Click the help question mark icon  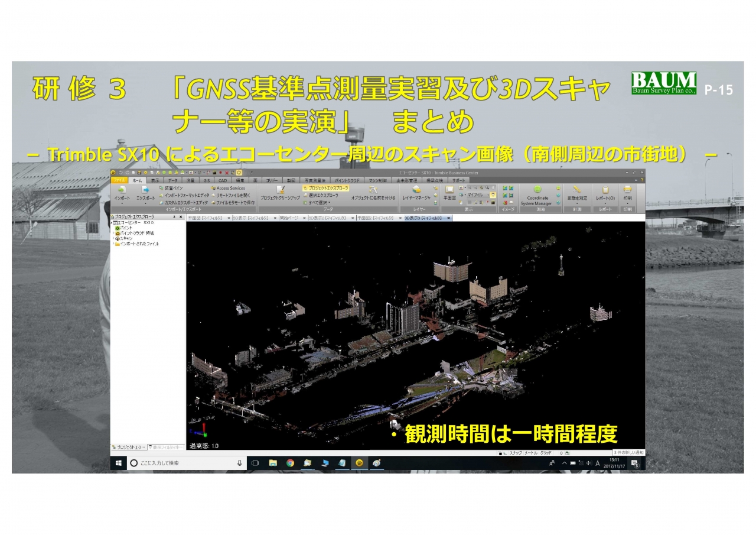[642, 180]
